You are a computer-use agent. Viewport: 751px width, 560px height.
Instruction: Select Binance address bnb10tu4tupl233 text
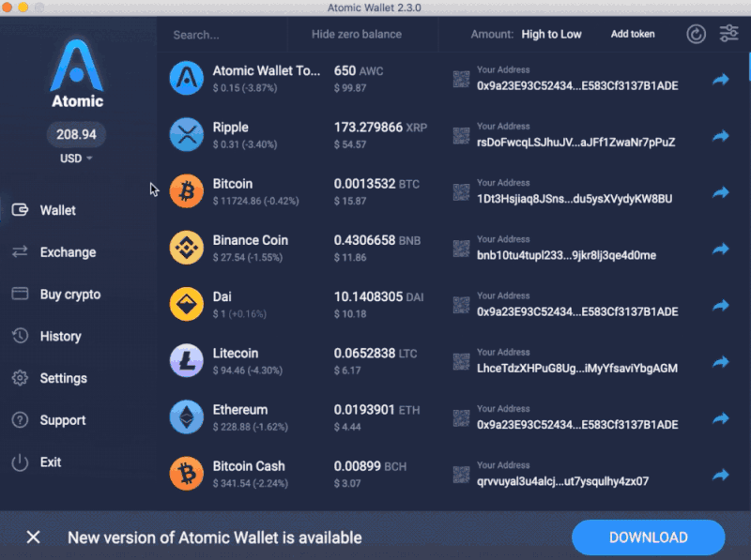(x=566, y=255)
